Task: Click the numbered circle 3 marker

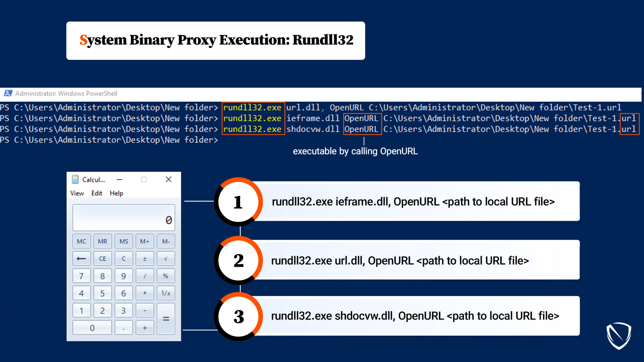Action: click(238, 316)
